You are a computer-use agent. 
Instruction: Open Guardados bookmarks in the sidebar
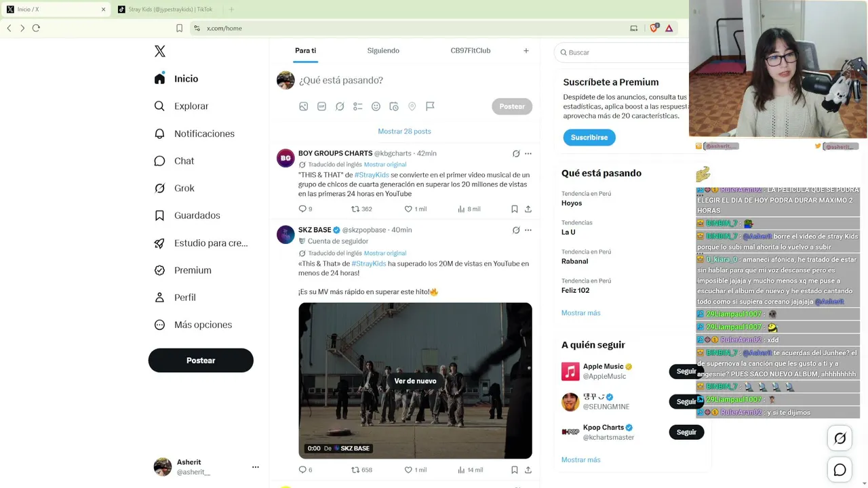point(187,216)
